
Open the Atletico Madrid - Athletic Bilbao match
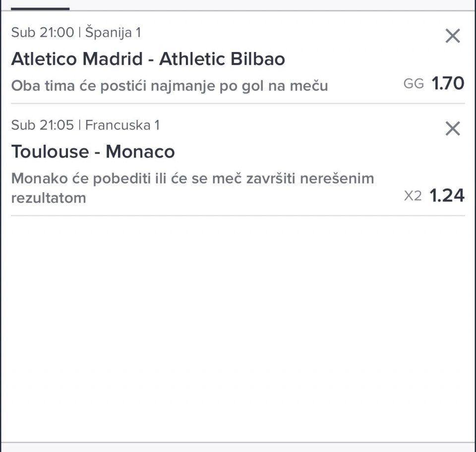(148, 59)
